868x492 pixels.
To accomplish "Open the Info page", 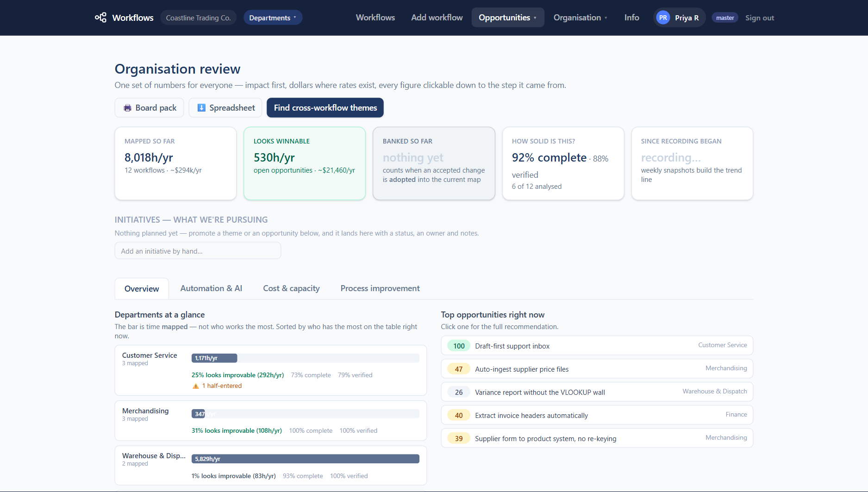I will [631, 18].
